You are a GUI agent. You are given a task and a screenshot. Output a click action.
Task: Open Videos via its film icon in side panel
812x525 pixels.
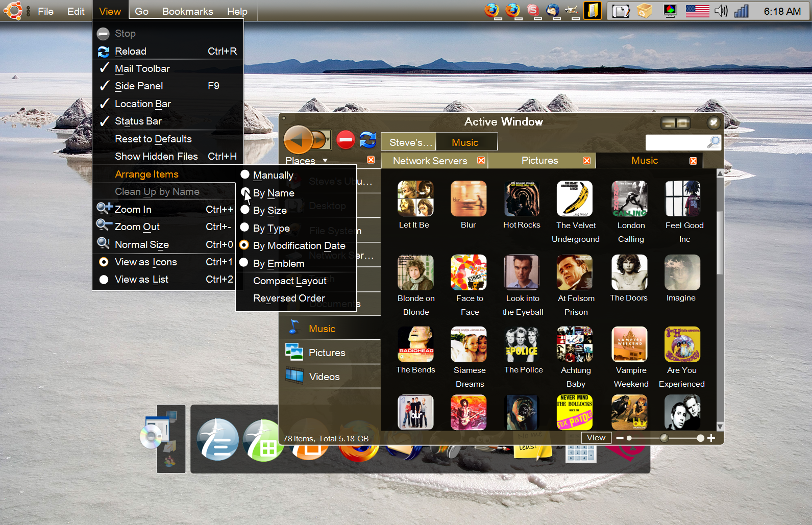point(294,376)
